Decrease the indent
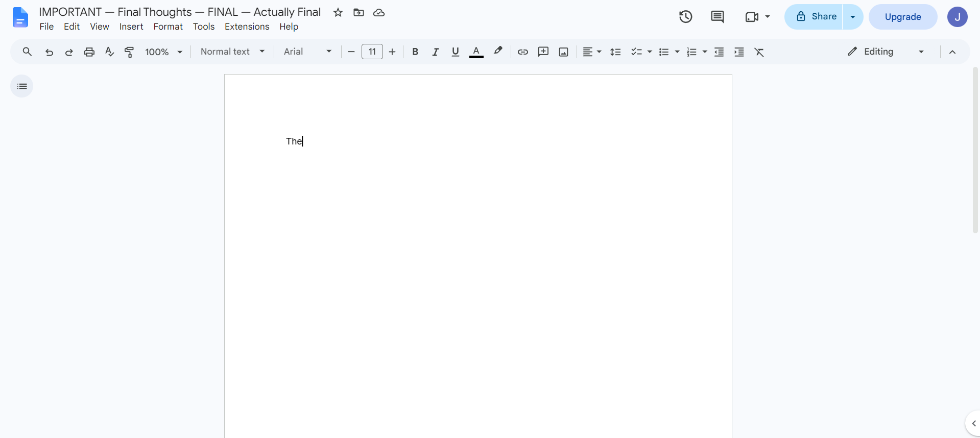 [x=719, y=52]
